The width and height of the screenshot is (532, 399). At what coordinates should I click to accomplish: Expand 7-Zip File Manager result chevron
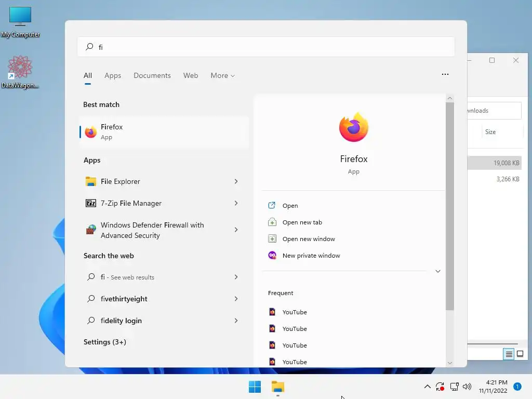236,203
